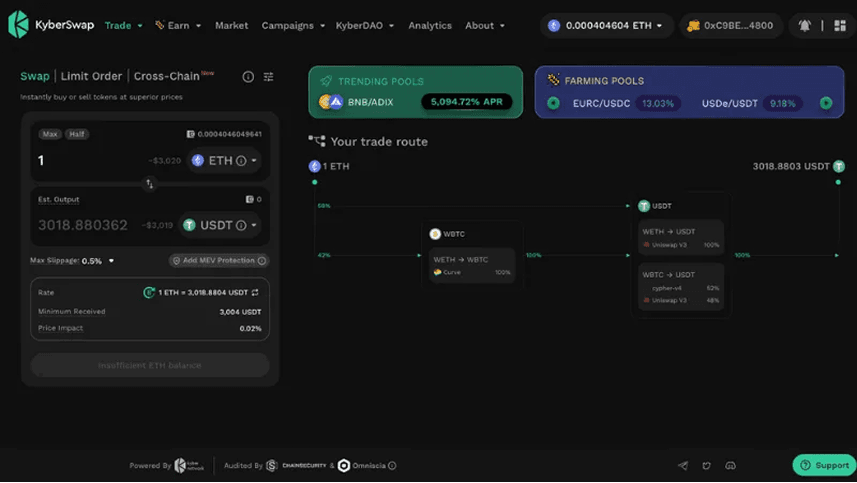Screen dimensions: 857x483
Task: Click the Max amount button
Action: pyautogui.click(x=50, y=134)
